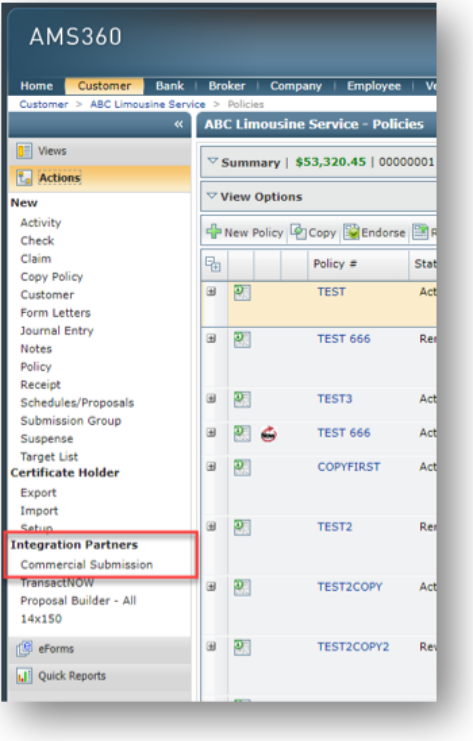The height and width of the screenshot is (741, 473).
Task: Open the eForms panel icon
Action: point(24,648)
